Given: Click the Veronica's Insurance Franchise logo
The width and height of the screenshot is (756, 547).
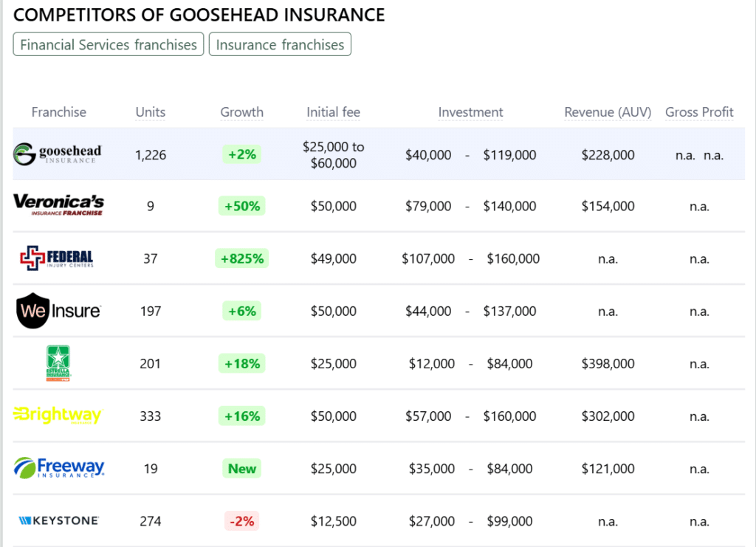Looking at the screenshot, I should [x=58, y=204].
